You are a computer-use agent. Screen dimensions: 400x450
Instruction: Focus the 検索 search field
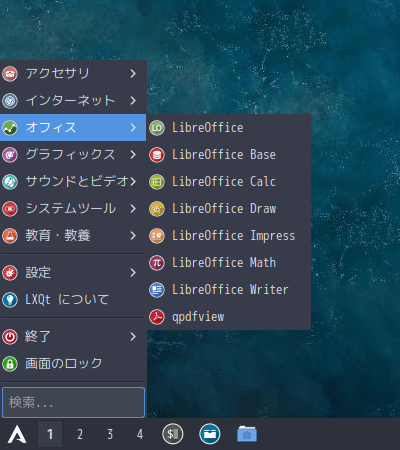[73, 402]
